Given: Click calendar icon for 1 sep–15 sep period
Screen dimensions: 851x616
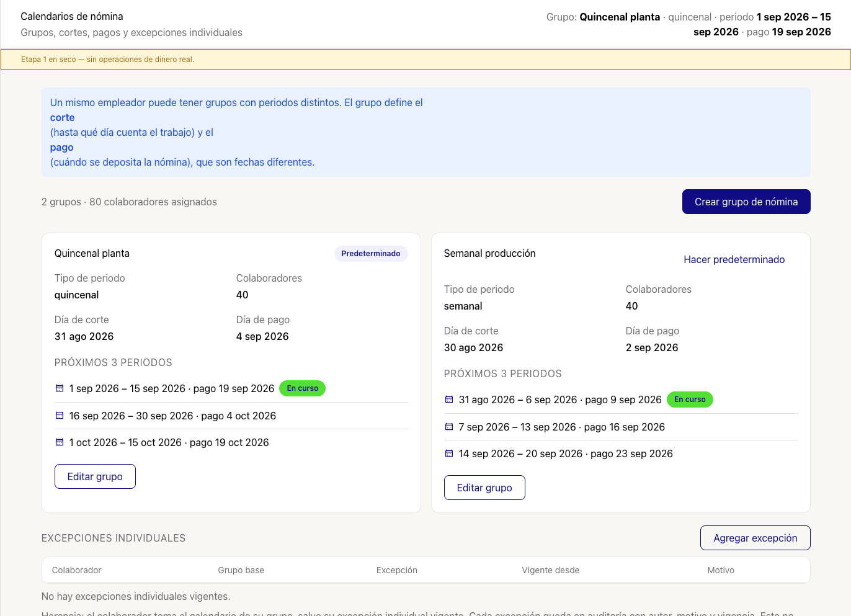Looking at the screenshot, I should pyautogui.click(x=60, y=388).
